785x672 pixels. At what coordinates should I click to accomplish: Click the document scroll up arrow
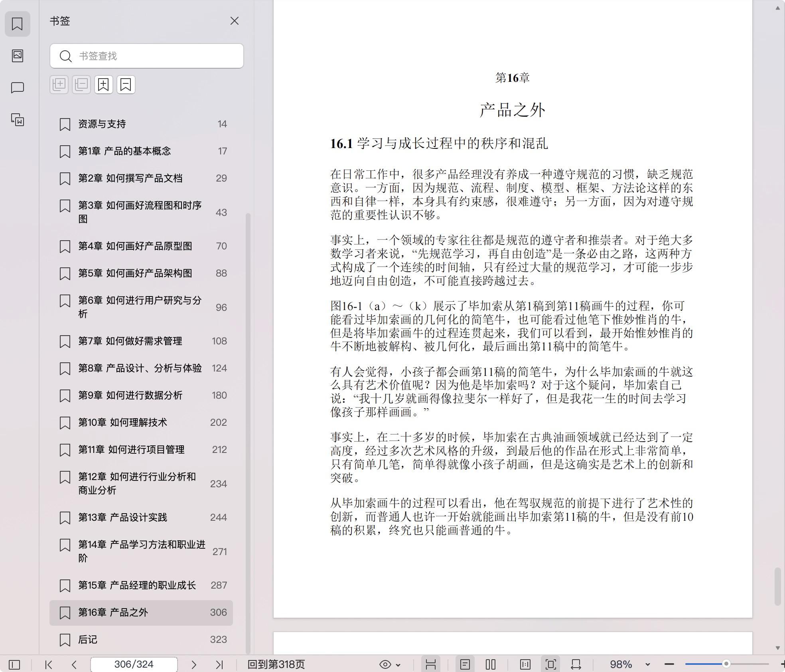pos(778,8)
